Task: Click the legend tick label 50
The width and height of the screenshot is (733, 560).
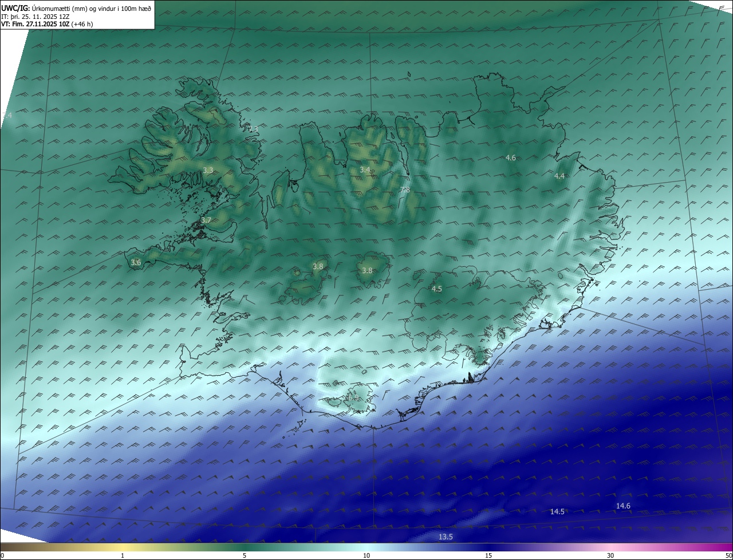Action: coord(728,555)
